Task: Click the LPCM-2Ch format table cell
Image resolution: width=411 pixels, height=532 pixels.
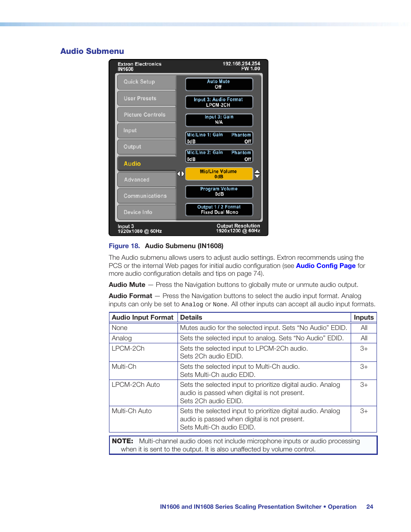Action: 143,352
